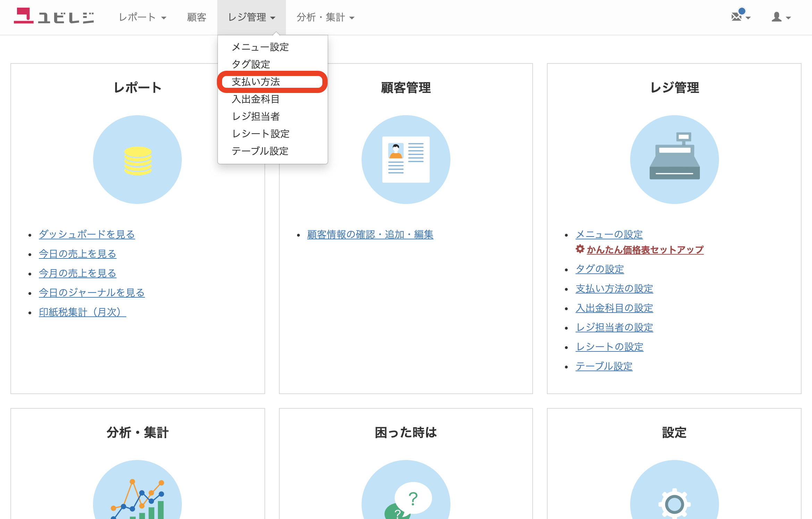Open 顧客情報の確認・追加・編集 link
Image resolution: width=812 pixels, height=519 pixels.
tap(370, 235)
